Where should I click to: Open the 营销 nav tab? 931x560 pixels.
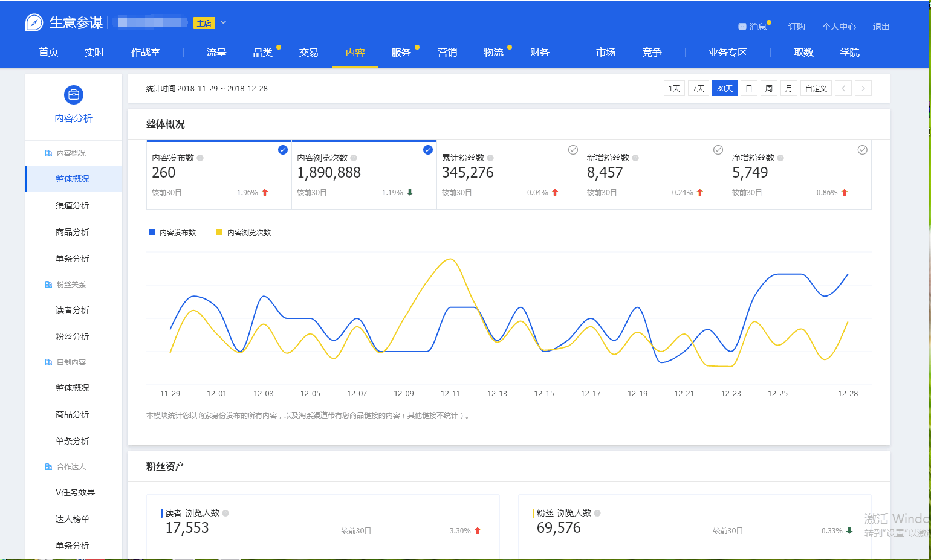[x=447, y=53]
